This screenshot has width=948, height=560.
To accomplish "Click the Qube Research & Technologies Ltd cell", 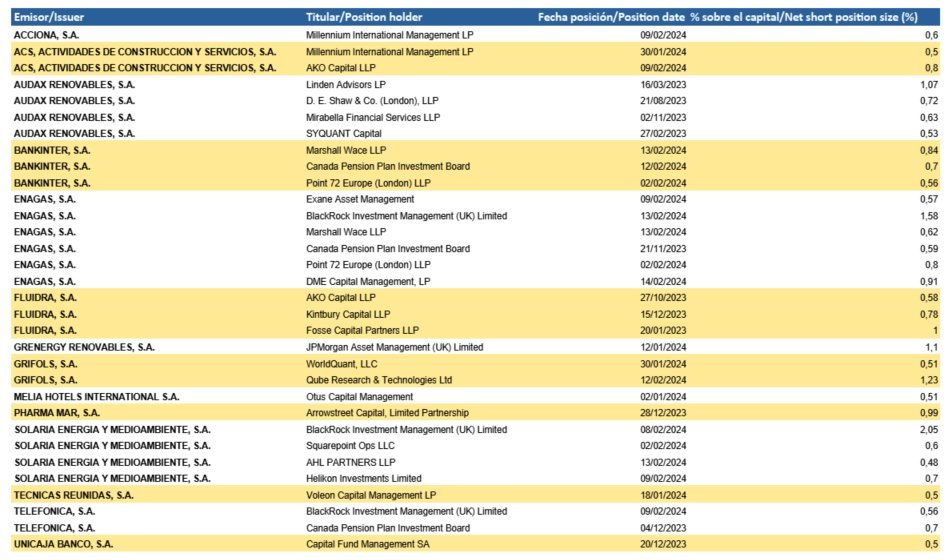I will coord(378,380).
